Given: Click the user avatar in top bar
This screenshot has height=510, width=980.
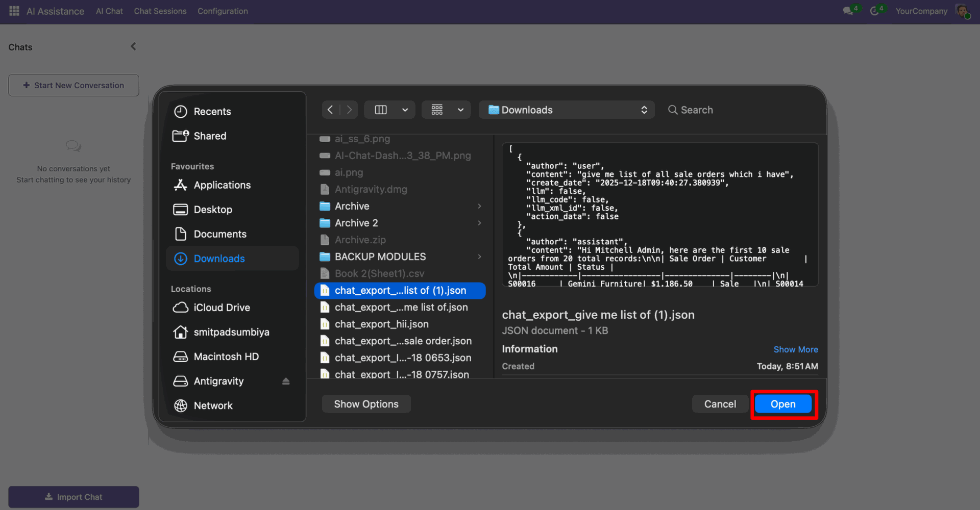Looking at the screenshot, I should pos(962,11).
